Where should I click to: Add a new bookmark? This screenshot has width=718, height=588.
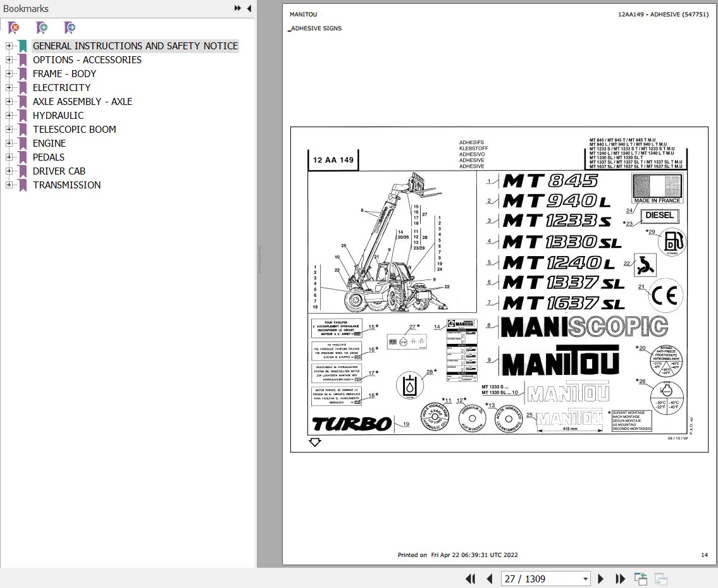(41, 28)
